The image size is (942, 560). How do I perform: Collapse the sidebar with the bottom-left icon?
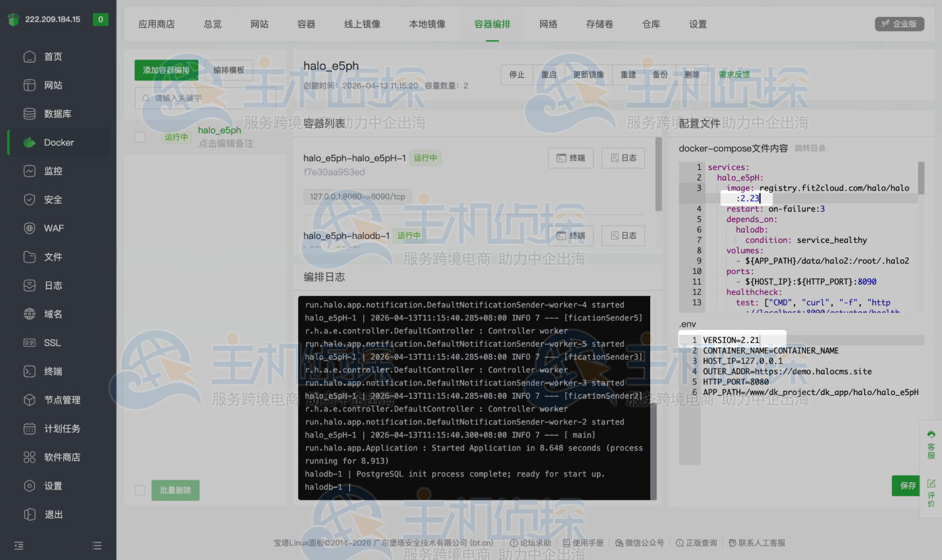point(19,546)
